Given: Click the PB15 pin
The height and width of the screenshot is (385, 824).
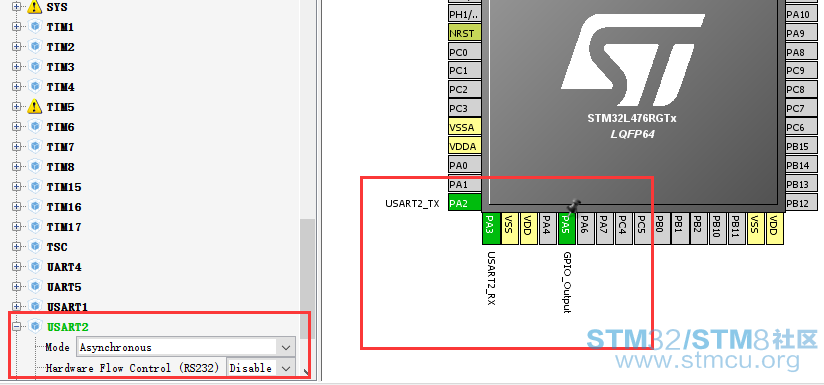Looking at the screenshot, I should [801, 146].
